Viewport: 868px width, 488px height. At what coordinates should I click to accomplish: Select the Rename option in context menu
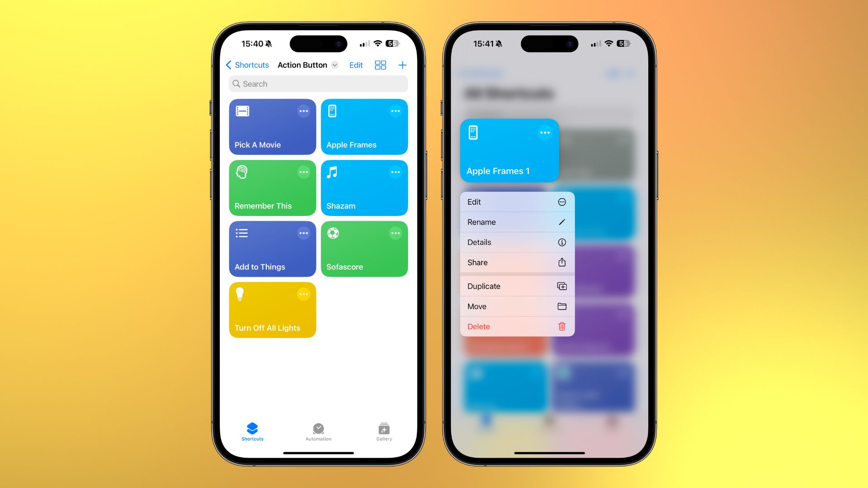(x=516, y=222)
